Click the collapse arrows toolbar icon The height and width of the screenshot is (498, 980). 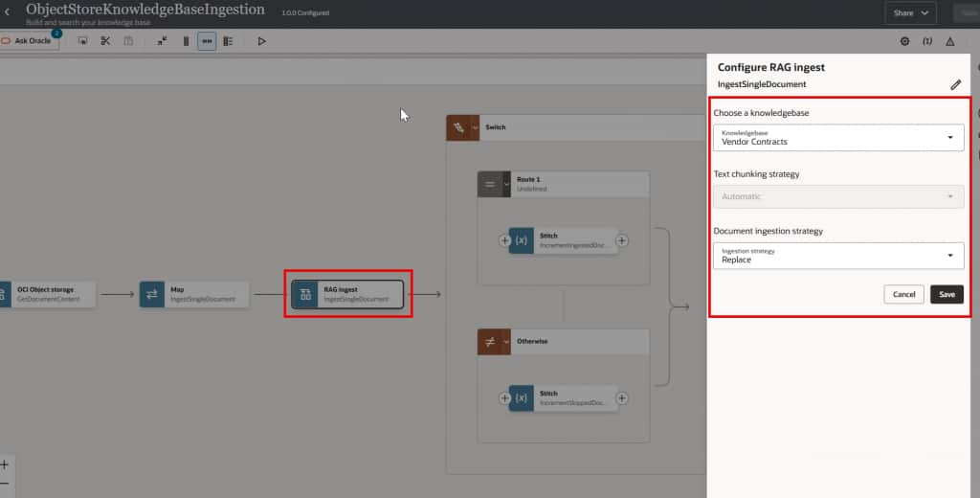click(x=162, y=40)
